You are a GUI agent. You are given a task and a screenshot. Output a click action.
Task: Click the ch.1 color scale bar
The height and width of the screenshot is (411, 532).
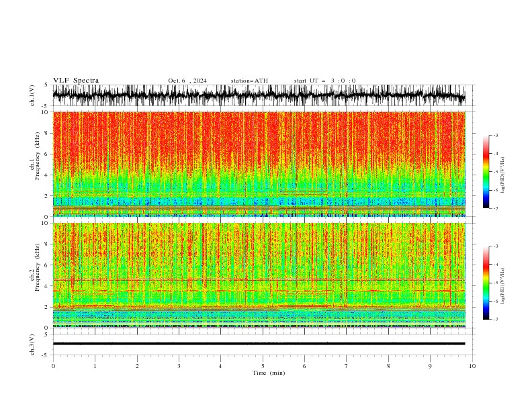(x=486, y=172)
